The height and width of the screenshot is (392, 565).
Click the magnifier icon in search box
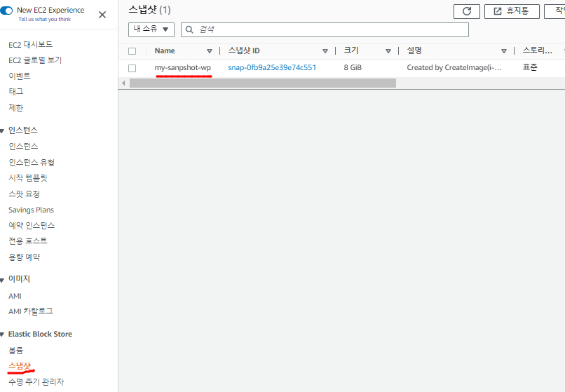click(189, 29)
